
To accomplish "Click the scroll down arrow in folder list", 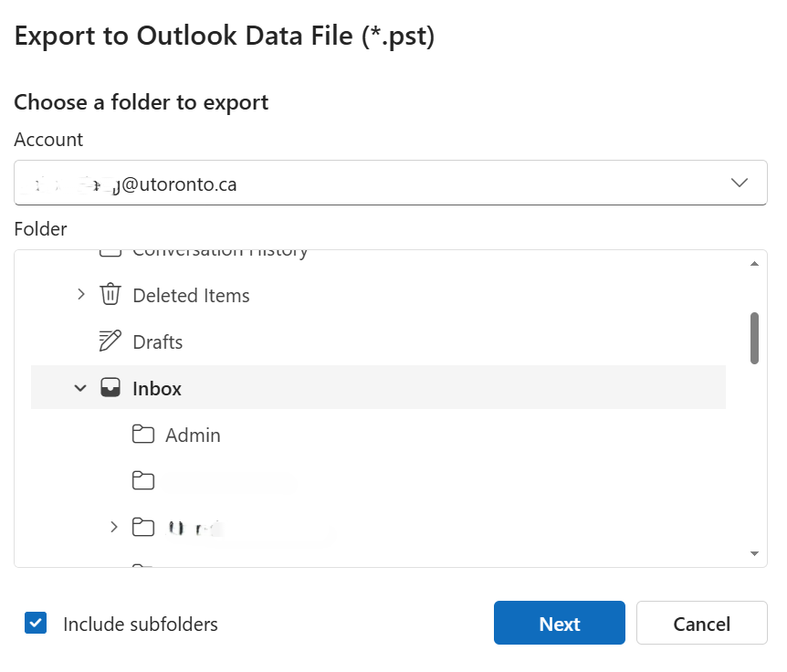I will coord(754,553).
